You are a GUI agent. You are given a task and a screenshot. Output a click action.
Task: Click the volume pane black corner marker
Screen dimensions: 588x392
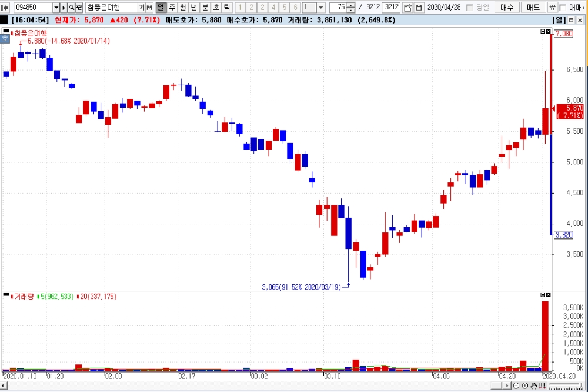pos(6,294)
